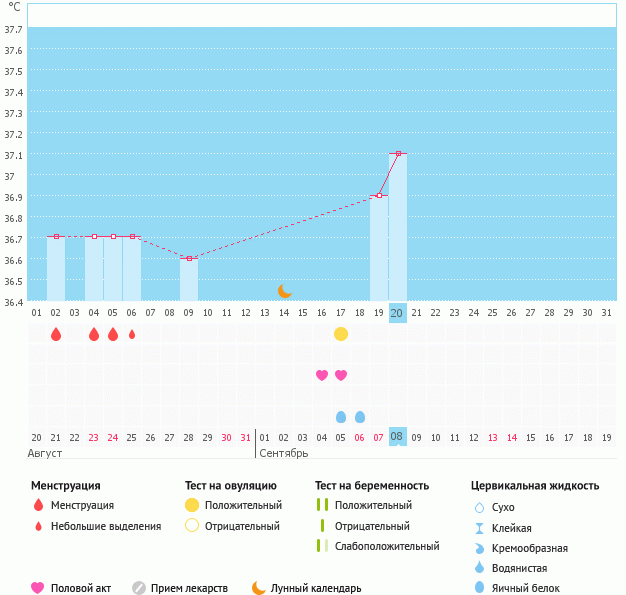This screenshot has height=595, width=626.
Task: Click the moon icon on cycle day 14
Action: tap(284, 290)
